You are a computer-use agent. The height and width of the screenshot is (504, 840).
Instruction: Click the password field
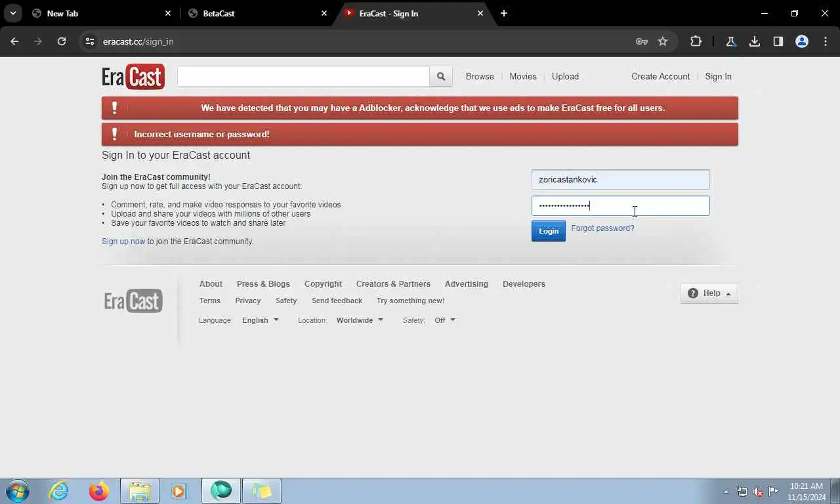(620, 205)
